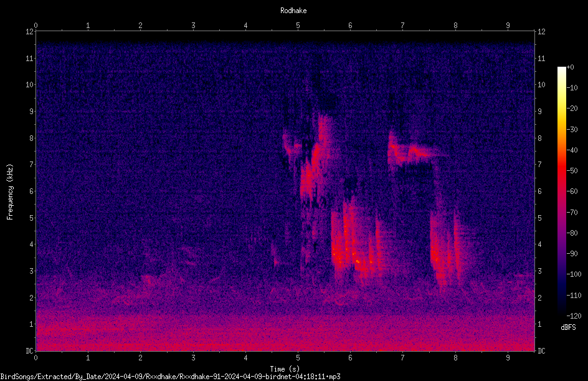Viewport: 588px width, 381px height.
Task: Click the 4 kHz label on the left axis
Action: tap(32, 244)
